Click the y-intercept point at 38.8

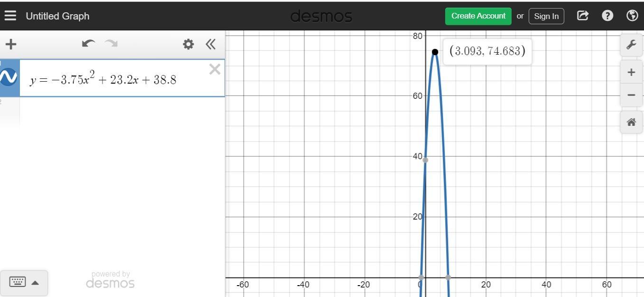point(425,160)
